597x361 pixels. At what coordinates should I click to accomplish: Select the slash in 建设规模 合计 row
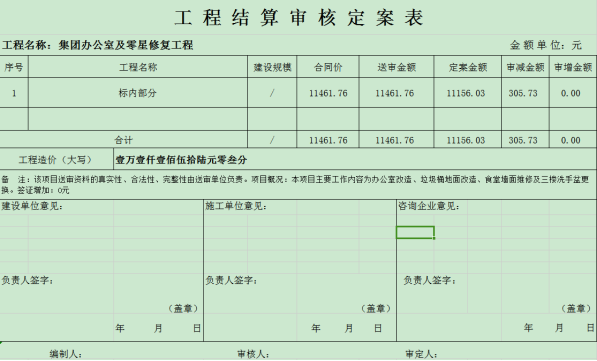click(272, 141)
